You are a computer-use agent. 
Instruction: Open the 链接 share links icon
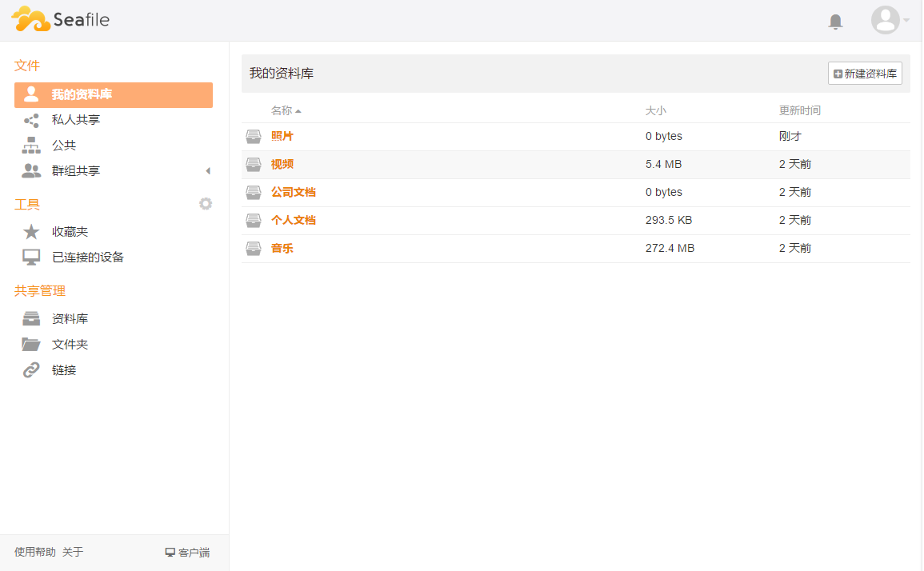click(x=31, y=370)
